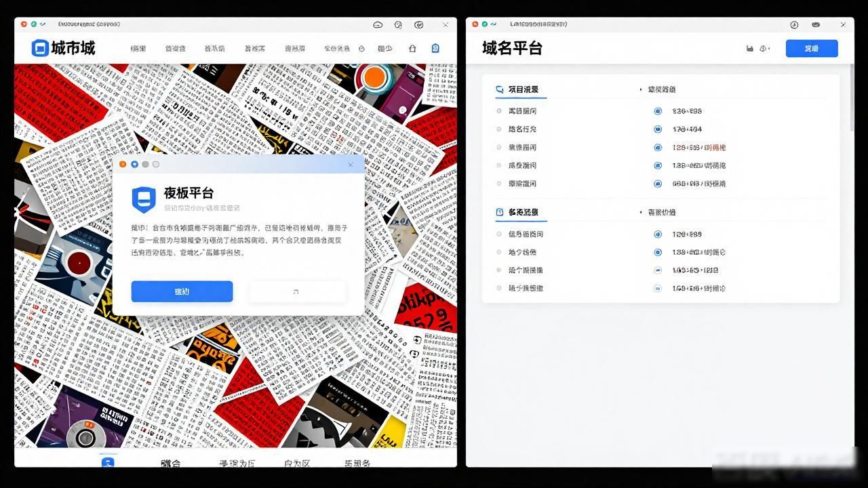The height and width of the screenshot is (488, 868).
Task: Toggle the blue circle in the lower section's second row
Action: click(658, 252)
